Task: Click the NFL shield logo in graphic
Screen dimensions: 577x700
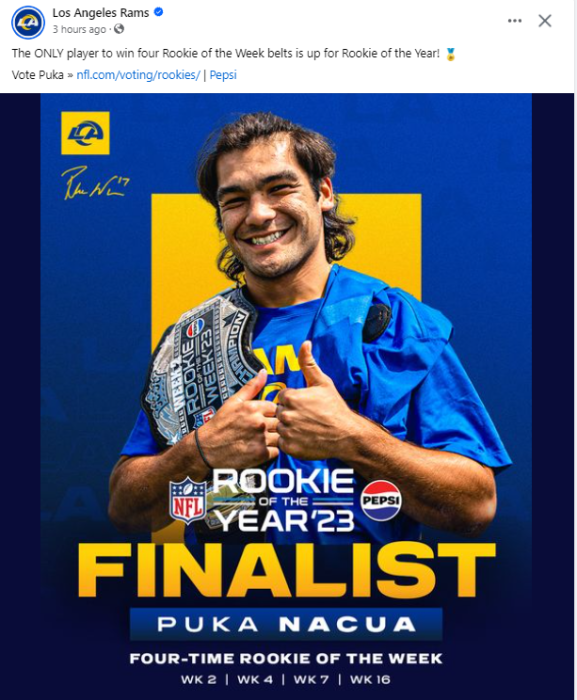Action: [x=188, y=500]
